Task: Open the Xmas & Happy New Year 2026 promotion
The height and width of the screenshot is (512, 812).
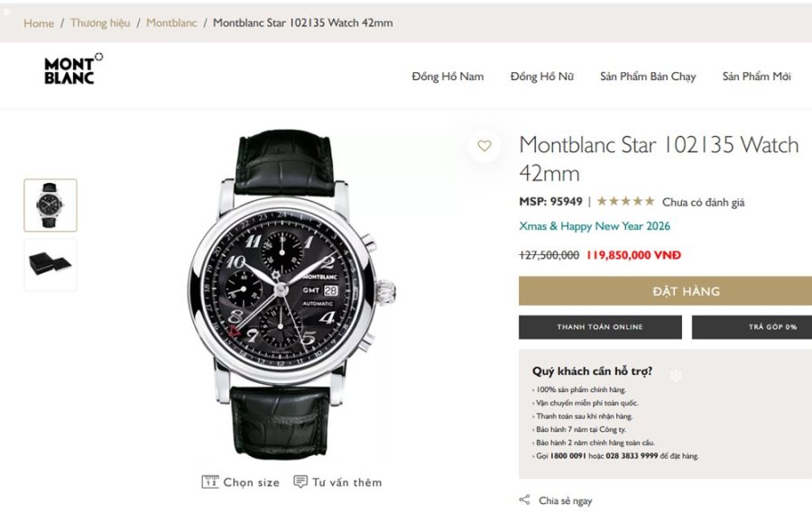Action: click(x=595, y=226)
